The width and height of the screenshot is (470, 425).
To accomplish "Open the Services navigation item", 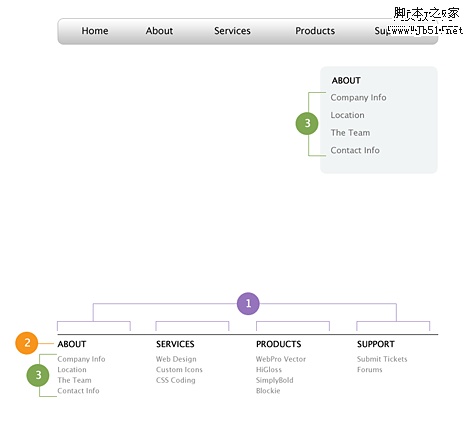I will [x=232, y=31].
